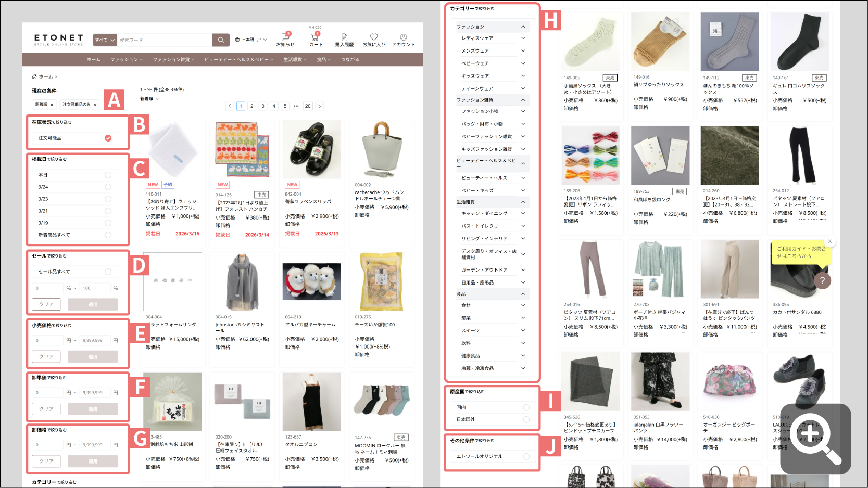Screen dimensions: 868x488
Task: Open the ホーム item in the navigation bar
Action: (x=94, y=59)
